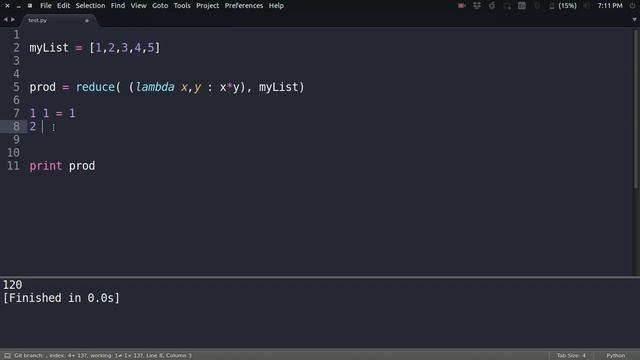Click 'prod' variable on line 5
640x360 pixels.
tap(42, 87)
